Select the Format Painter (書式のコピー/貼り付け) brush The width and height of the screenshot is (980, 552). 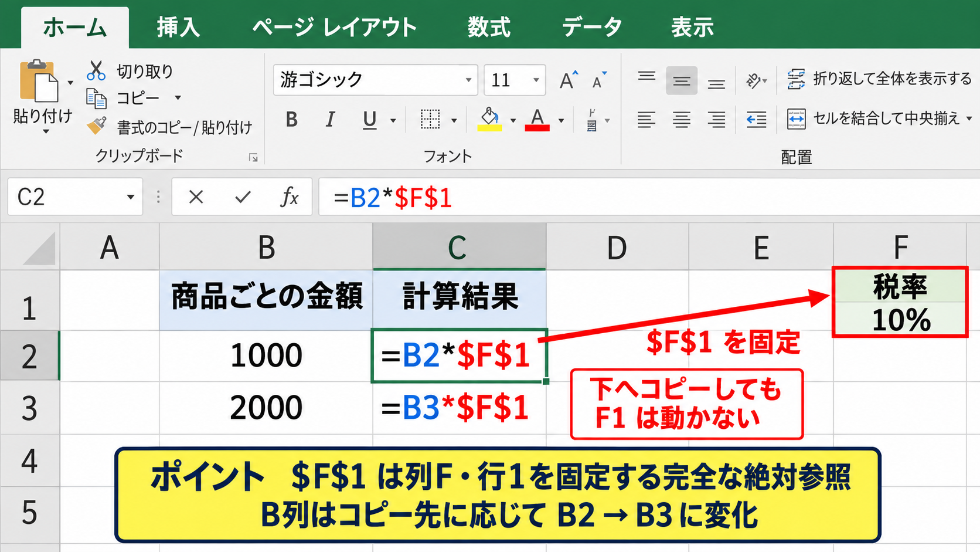pyautogui.click(x=96, y=126)
